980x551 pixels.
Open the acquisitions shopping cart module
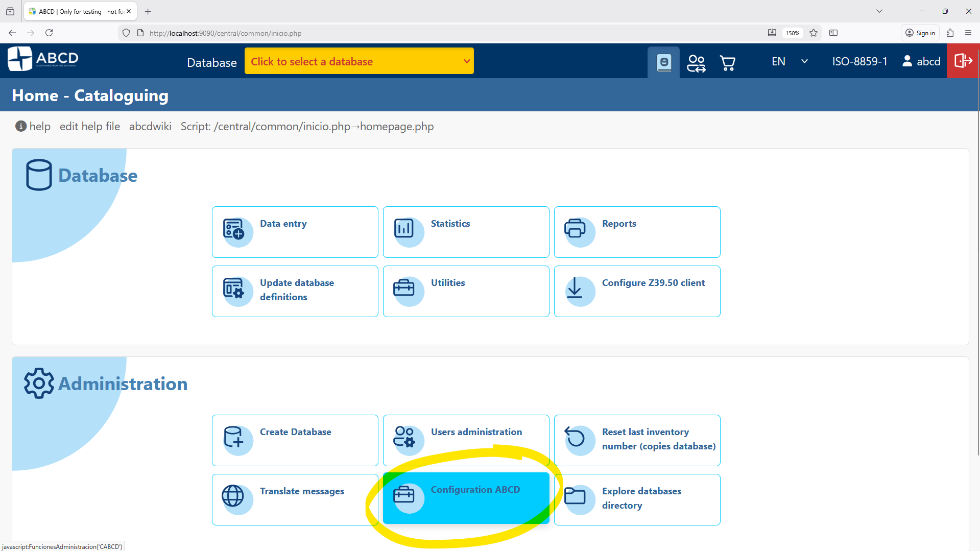[x=727, y=62]
